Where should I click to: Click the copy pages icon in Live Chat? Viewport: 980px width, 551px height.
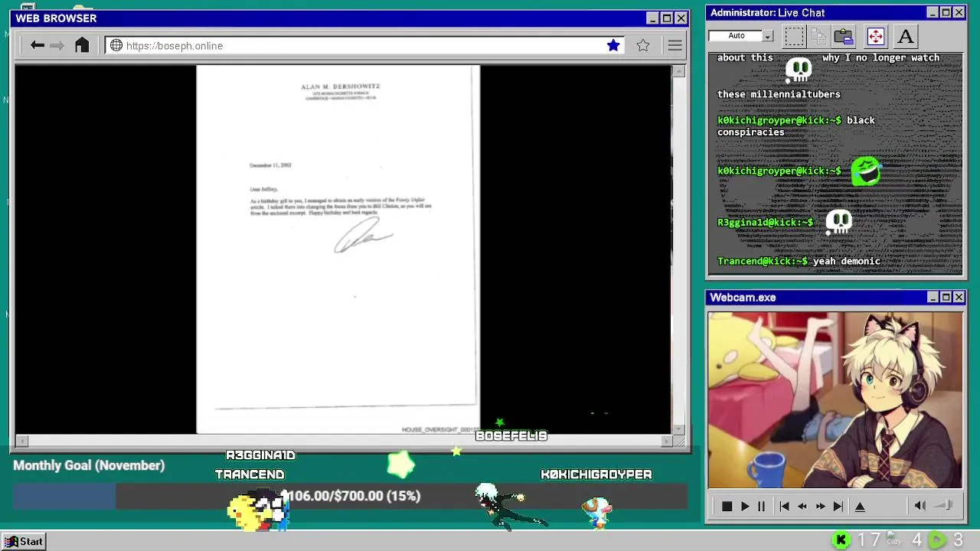click(818, 36)
